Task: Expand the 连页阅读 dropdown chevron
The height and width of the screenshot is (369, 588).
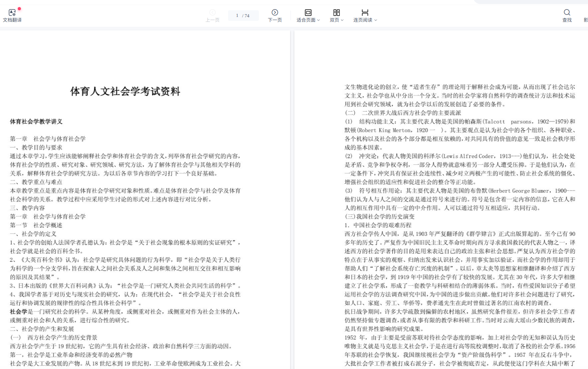Action: [376, 20]
